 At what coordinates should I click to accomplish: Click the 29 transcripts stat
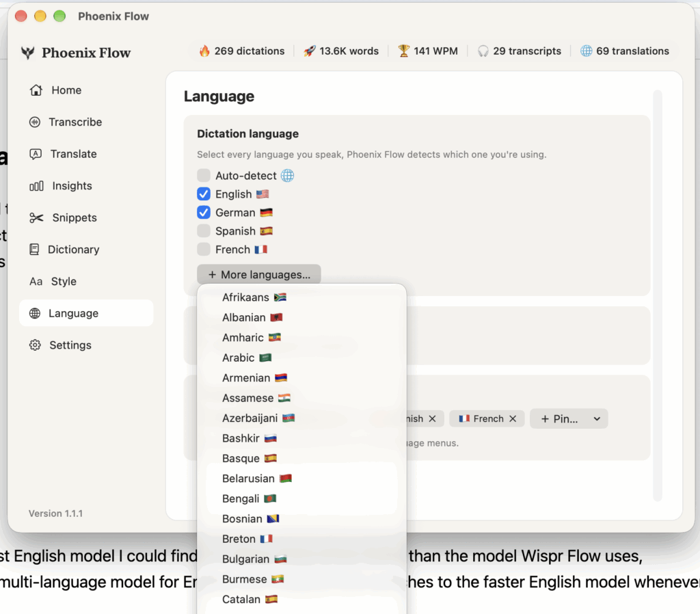coord(520,51)
